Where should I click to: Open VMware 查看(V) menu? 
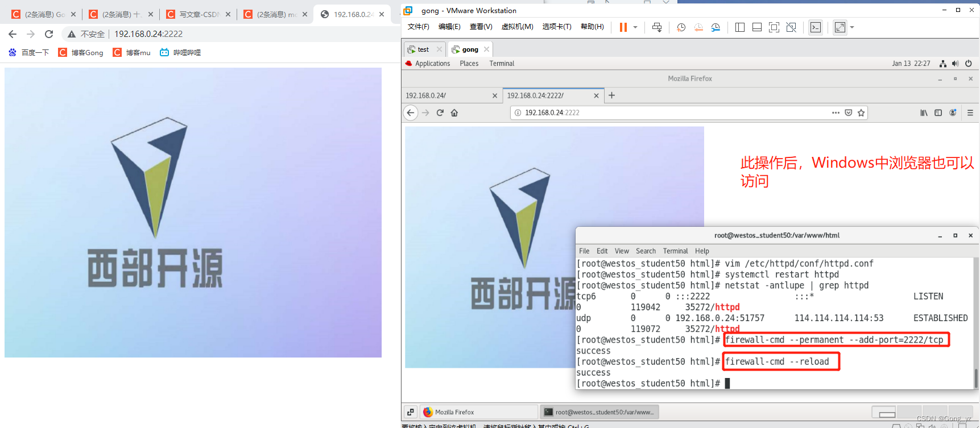pos(481,27)
